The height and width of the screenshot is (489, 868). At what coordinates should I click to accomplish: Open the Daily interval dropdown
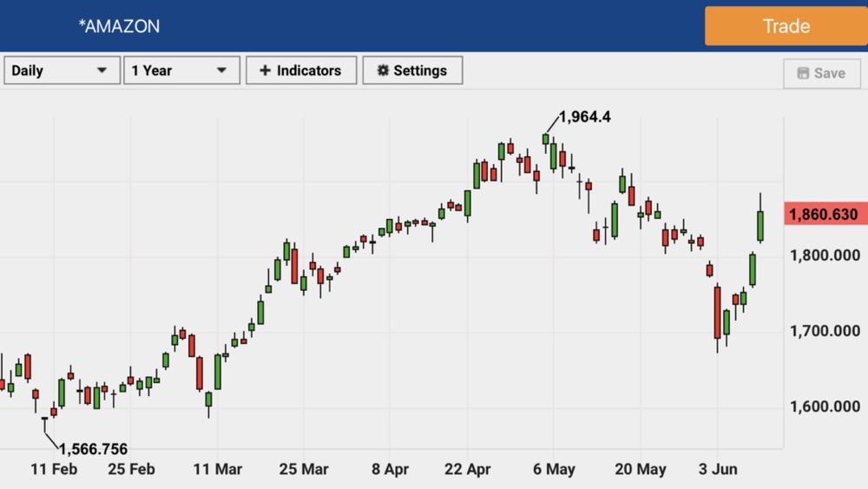click(x=61, y=70)
